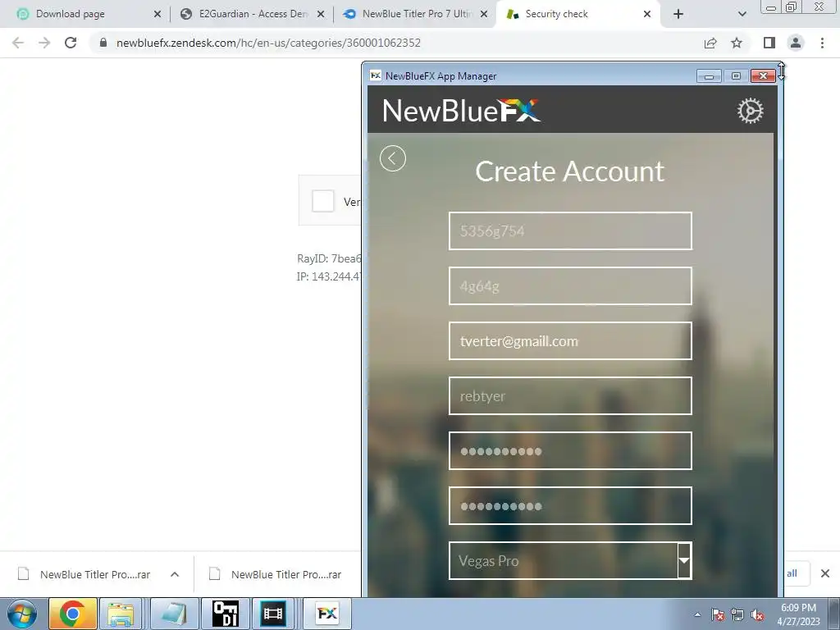Bookmark this page with the star
The image size is (840, 630).
pyautogui.click(x=737, y=43)
